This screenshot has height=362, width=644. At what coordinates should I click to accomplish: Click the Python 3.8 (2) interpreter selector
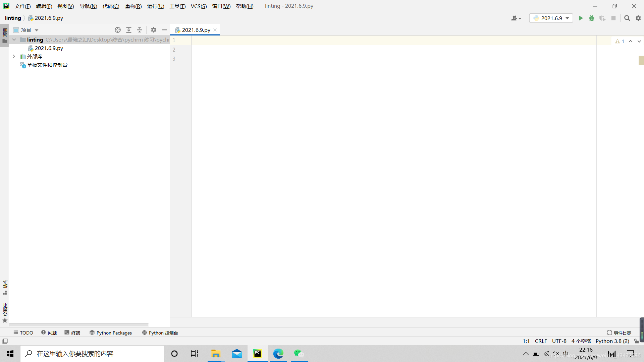click(x=612, y=341)
